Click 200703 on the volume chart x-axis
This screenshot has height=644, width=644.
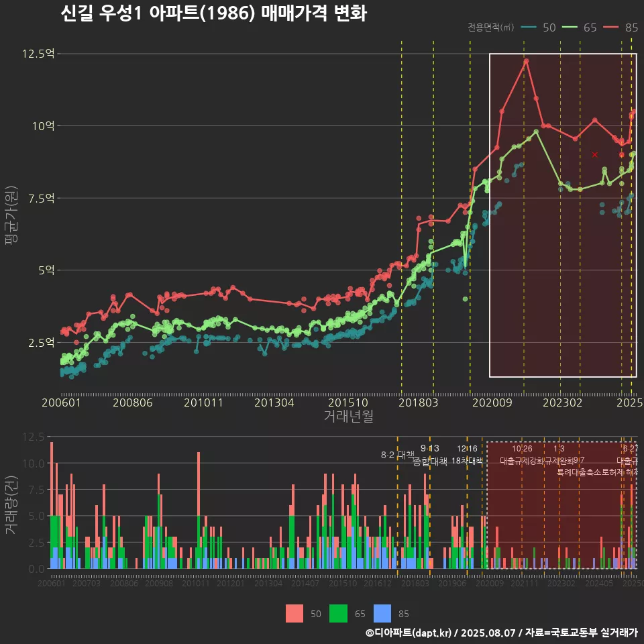coord(87,583)
